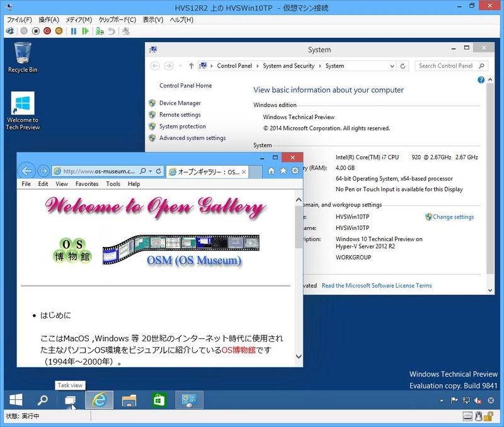This screenshot has width=504, height=427.
Task: Open help with the blue question icon
Action: 481,80
